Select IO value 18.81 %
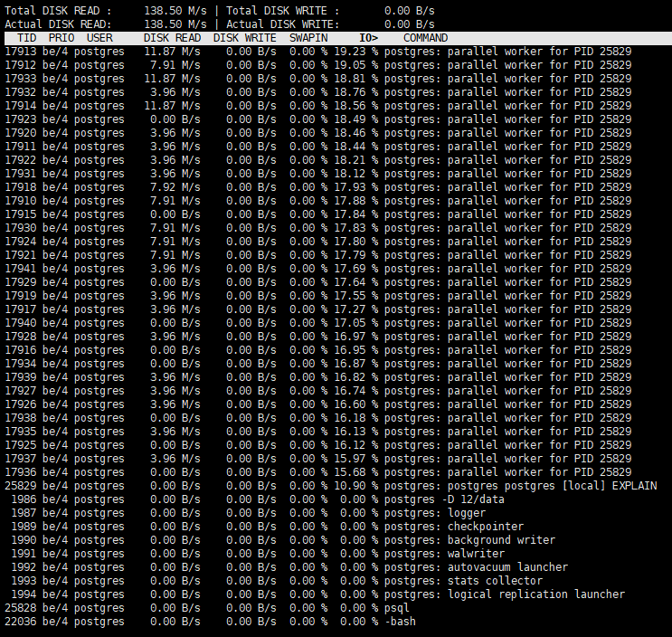The width and height of the screenshot is (672, 637). tap(356, 79)
